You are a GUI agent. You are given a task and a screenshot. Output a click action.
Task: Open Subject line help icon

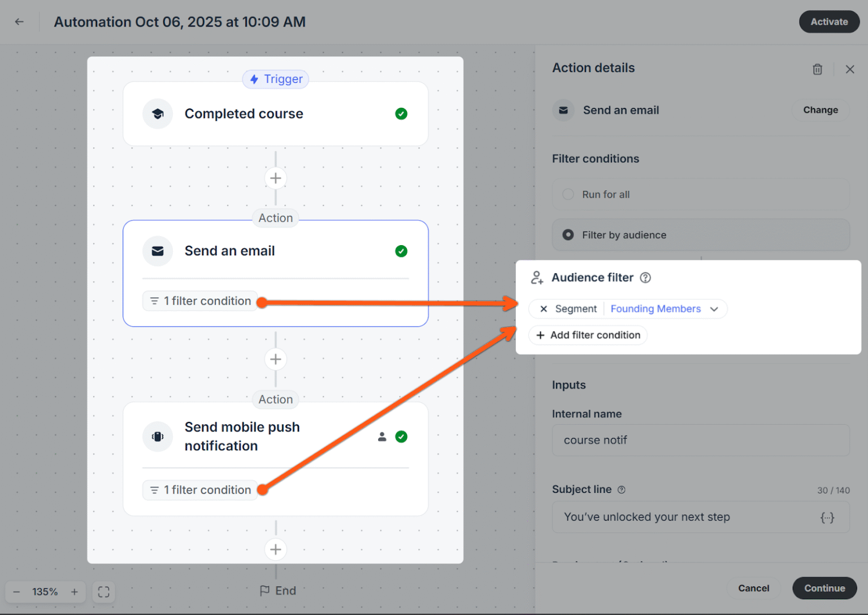(x=622, y=490)
